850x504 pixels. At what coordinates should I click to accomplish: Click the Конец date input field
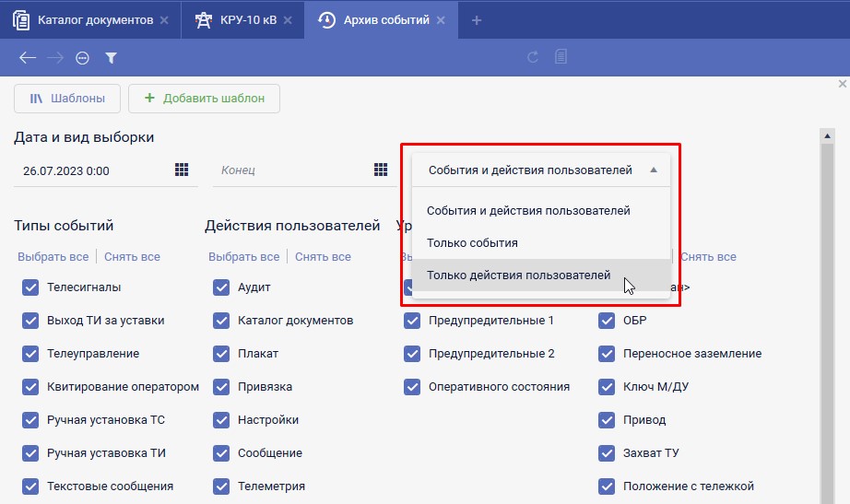pos(290,170)
